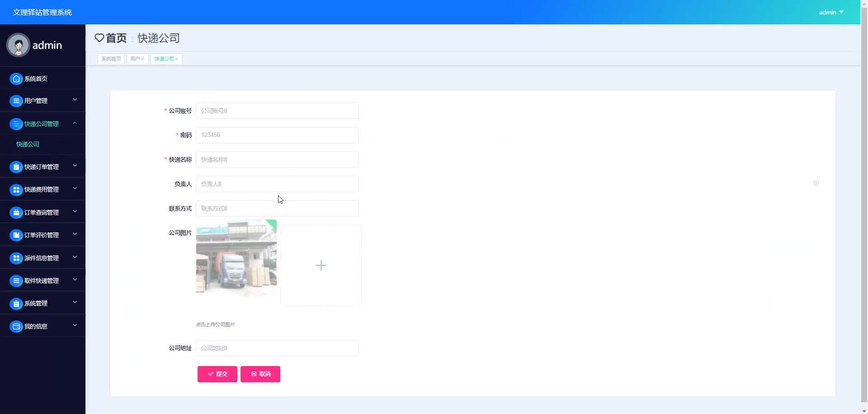This screenshot has width=868, height=414.
Task: Expand the 用户管理 chevron
Action: 75,100
